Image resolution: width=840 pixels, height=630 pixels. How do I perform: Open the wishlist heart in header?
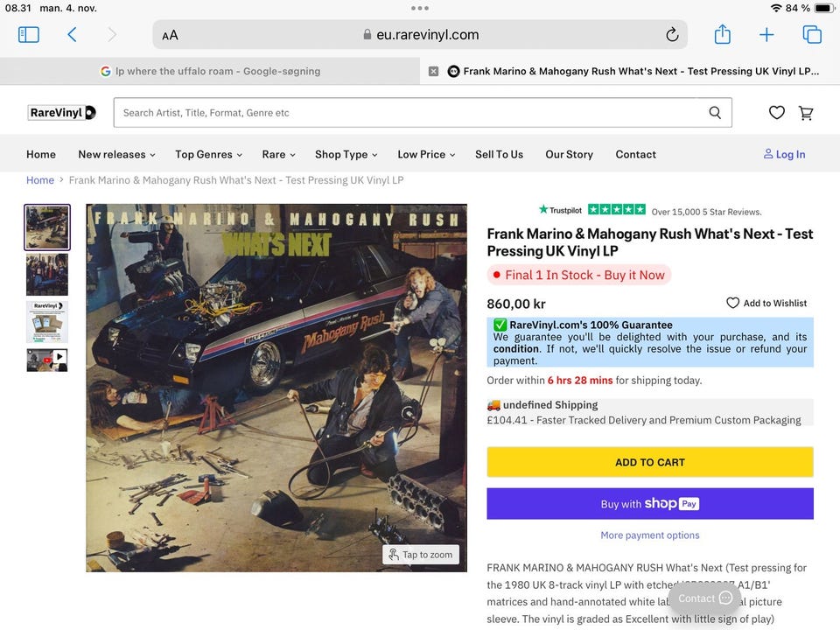pos(776,113)
